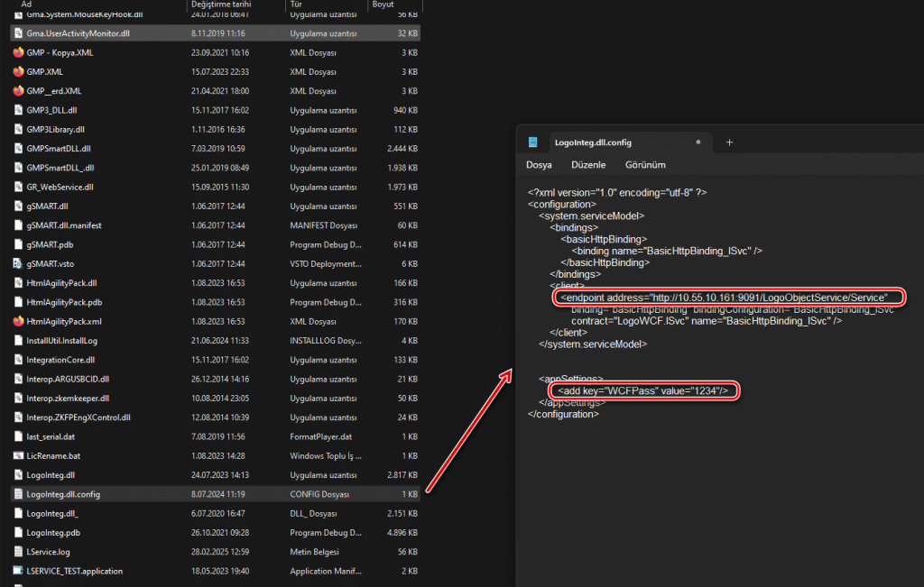The image size is (924, 587).
Task: Click into the WCFPass value line in the editor
Action: pyautogui.click(x=642, y=390)
